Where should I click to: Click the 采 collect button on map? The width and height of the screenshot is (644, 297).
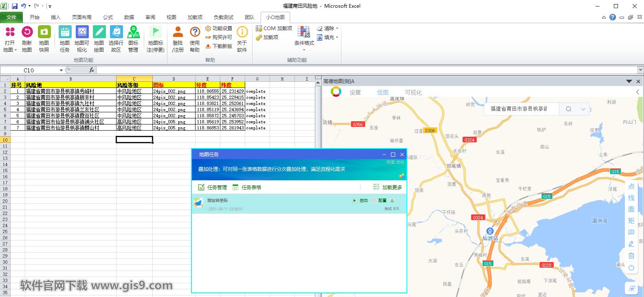point(632,288)
